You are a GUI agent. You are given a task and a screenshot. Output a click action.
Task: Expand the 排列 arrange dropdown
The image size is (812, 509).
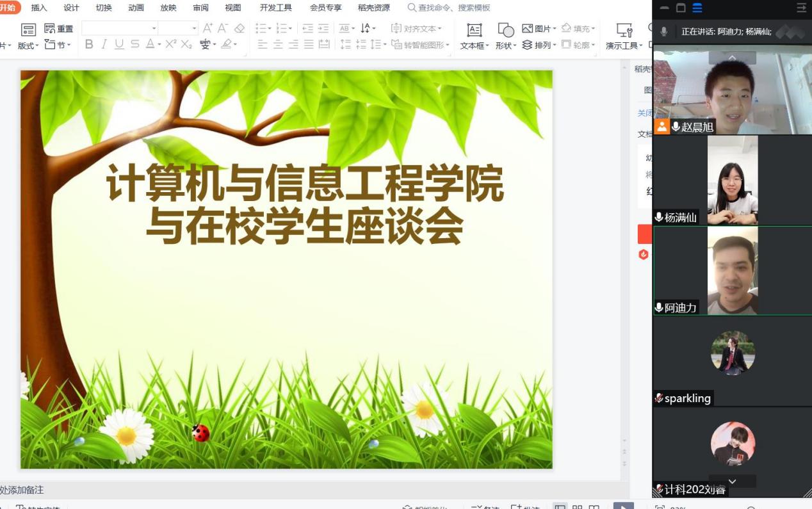(x=555, y=45)
